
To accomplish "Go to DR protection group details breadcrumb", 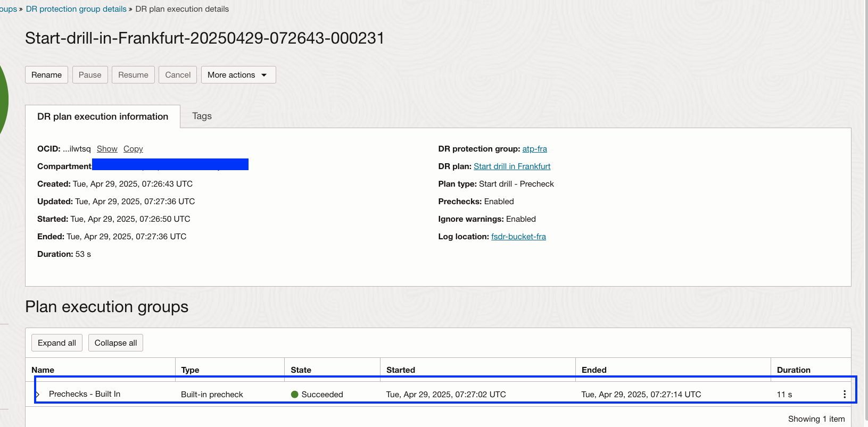I will click(x=76, y=9).
